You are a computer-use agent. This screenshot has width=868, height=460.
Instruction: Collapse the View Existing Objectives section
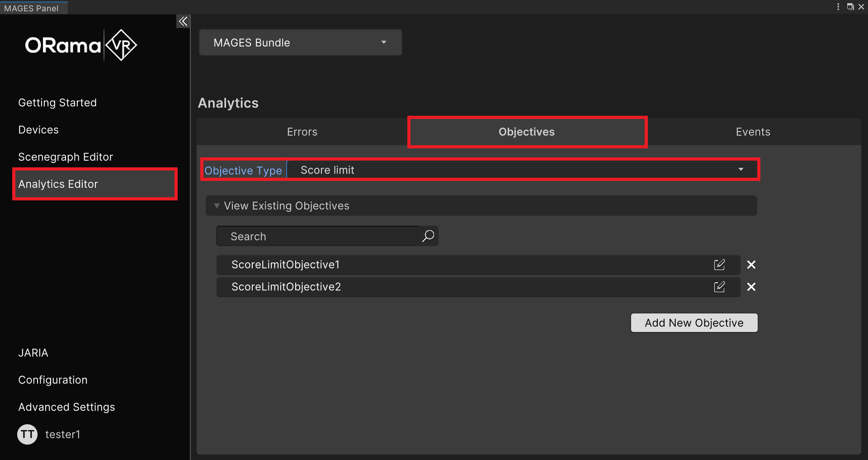217,206
